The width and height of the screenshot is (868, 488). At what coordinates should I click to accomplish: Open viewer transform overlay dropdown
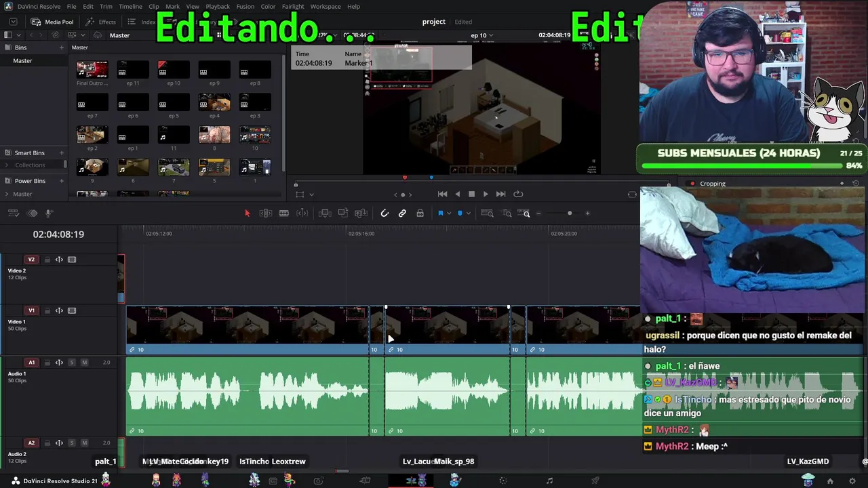[x=311, y=195]
